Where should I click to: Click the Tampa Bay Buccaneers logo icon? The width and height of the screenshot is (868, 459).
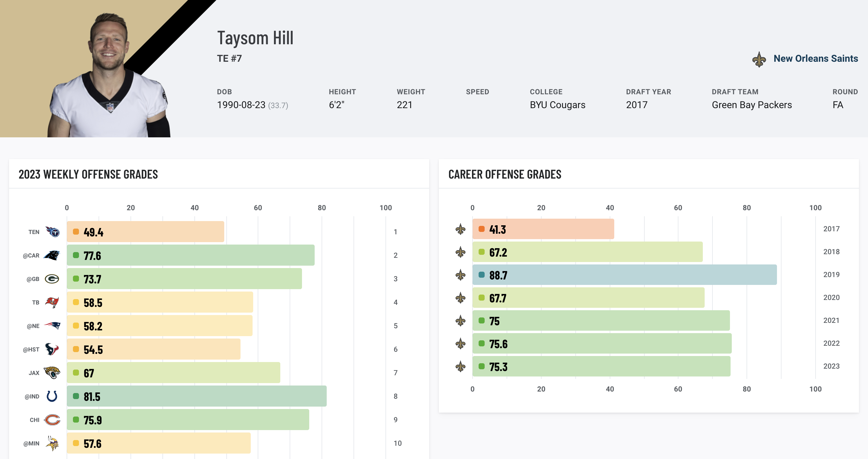tap(52, 302)
